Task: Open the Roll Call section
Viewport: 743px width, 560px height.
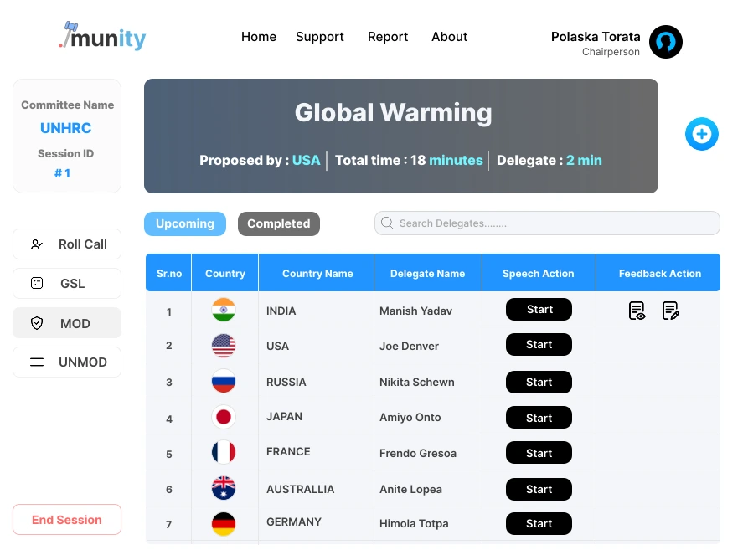Action: [x=67, y=244]
